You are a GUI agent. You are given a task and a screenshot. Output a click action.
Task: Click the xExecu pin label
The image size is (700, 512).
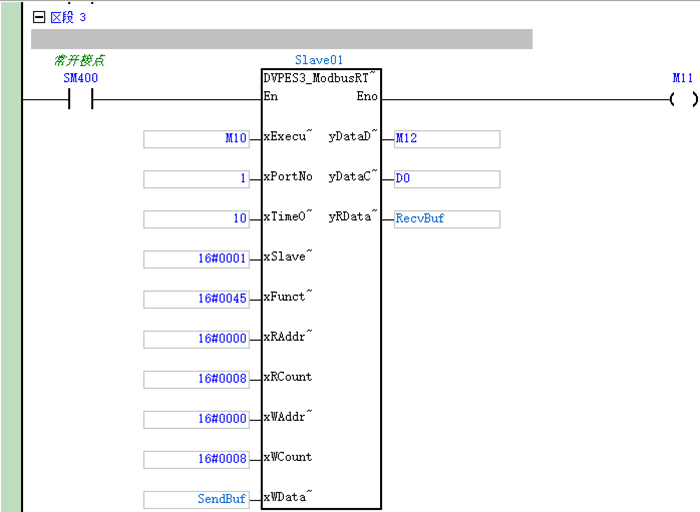point(288,136)
